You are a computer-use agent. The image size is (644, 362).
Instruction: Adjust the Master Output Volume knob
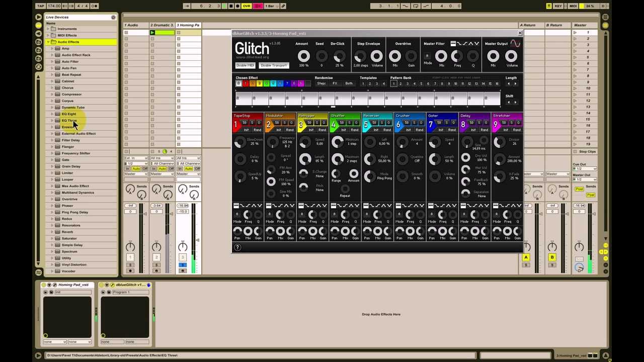[x=511, y=56]
